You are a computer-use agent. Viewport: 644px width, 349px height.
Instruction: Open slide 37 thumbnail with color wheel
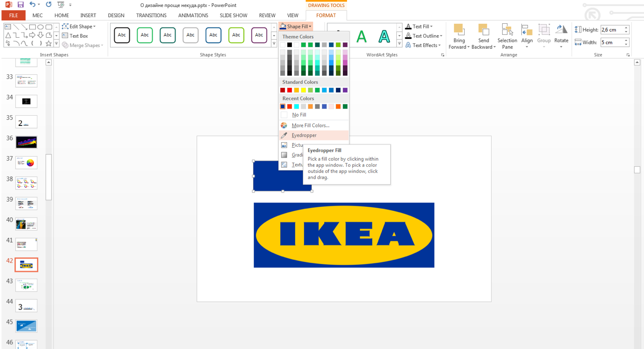(x=26, y=163)
